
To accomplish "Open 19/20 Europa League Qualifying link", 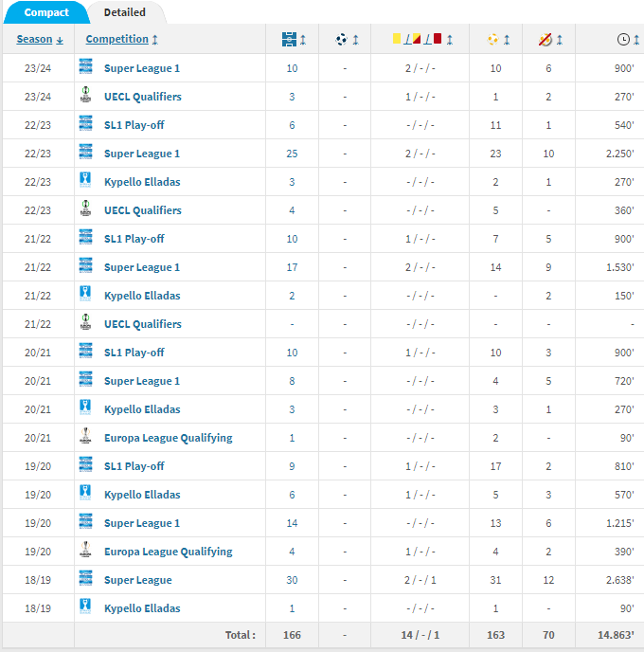I will (x=169, y=552).
